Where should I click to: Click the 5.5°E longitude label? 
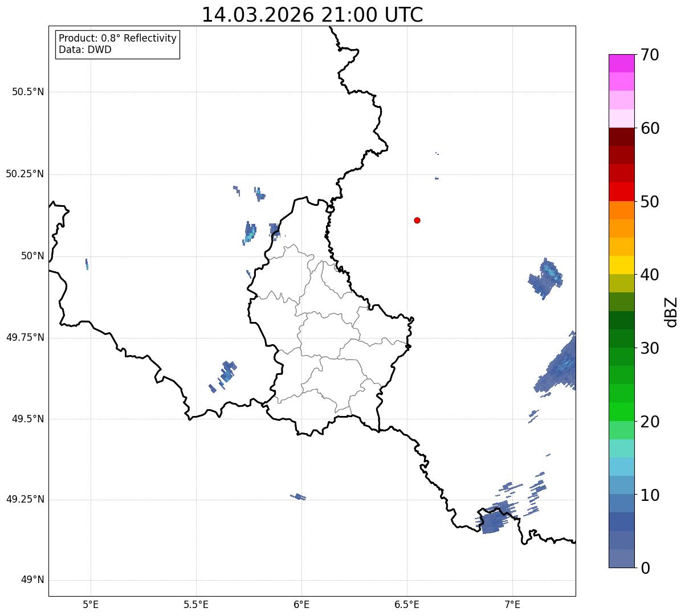196,604
